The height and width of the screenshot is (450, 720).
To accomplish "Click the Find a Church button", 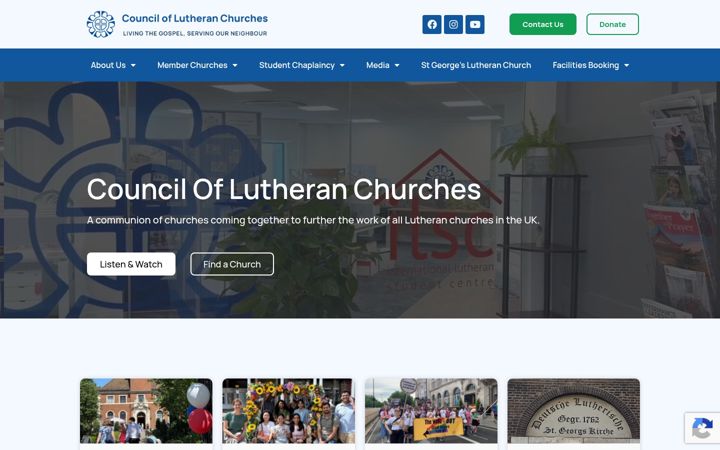I will 232,264.
